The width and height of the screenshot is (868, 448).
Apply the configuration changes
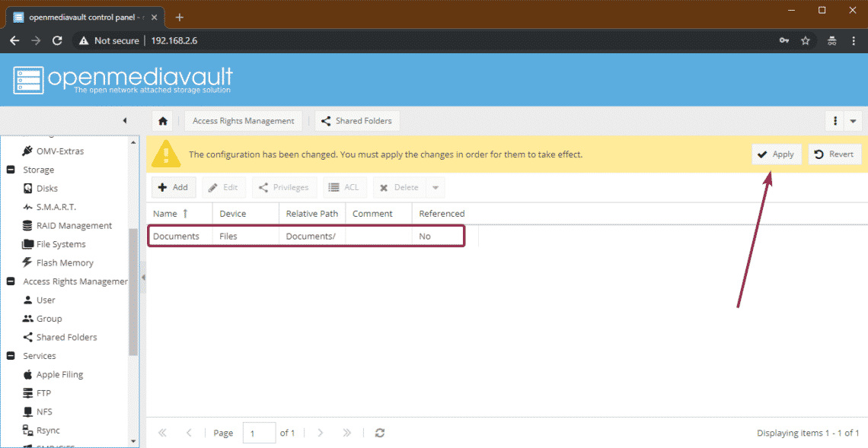[x=776, y=154]
